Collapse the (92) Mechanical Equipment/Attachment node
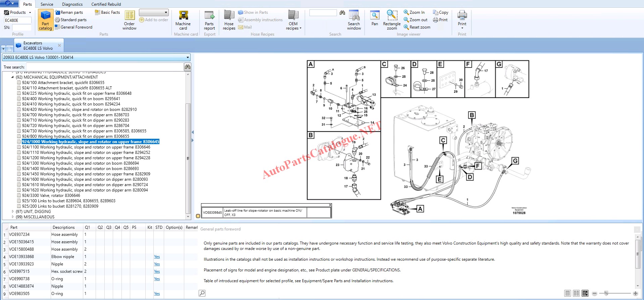 (13, 77)
